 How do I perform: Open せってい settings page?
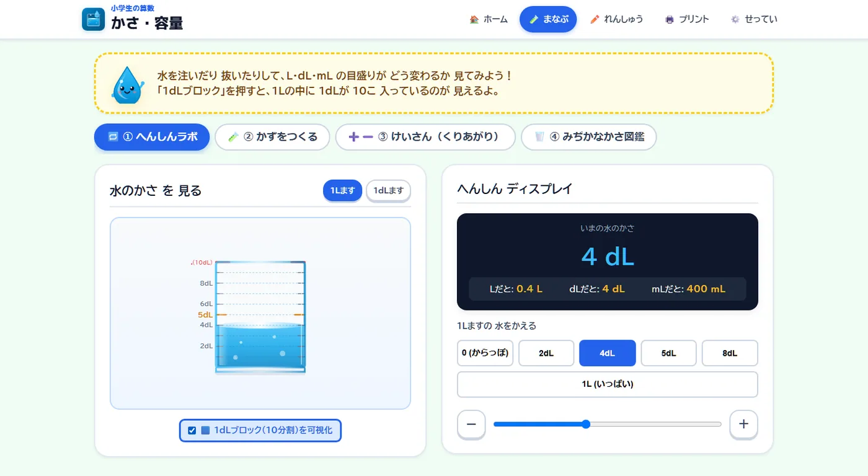pos(754,19)
